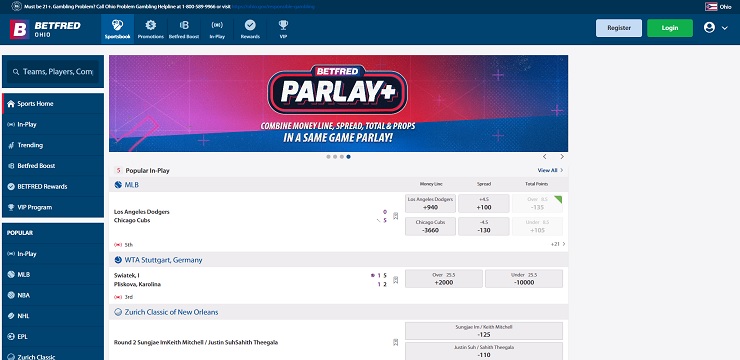Open the VIP tab in header

click(283, 29)
